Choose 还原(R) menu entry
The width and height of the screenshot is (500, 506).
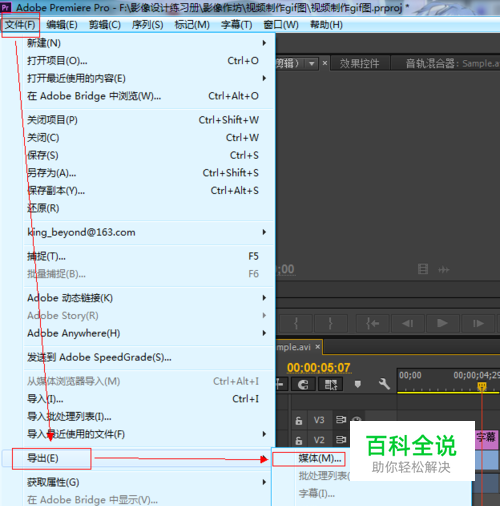(148, 208)
